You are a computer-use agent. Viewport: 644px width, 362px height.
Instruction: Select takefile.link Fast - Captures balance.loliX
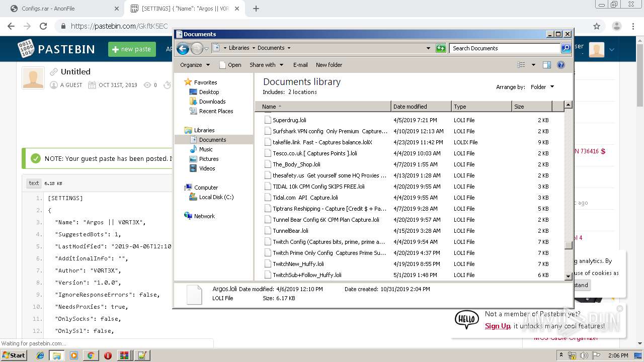322,142
